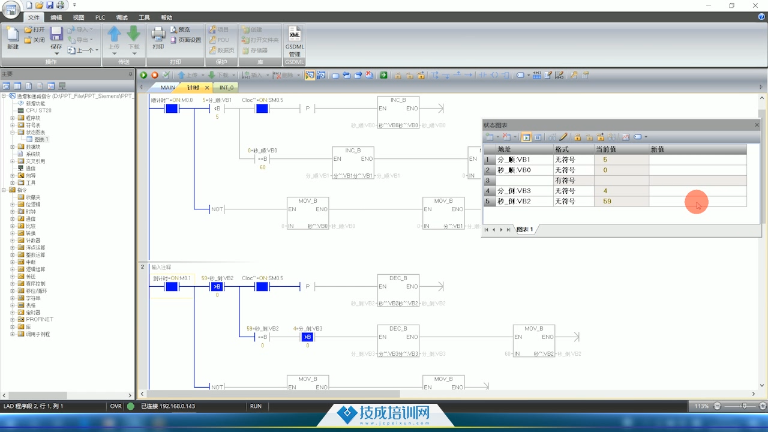Open the round application menu button
The image size is (768, 432).
click(11, 9)
